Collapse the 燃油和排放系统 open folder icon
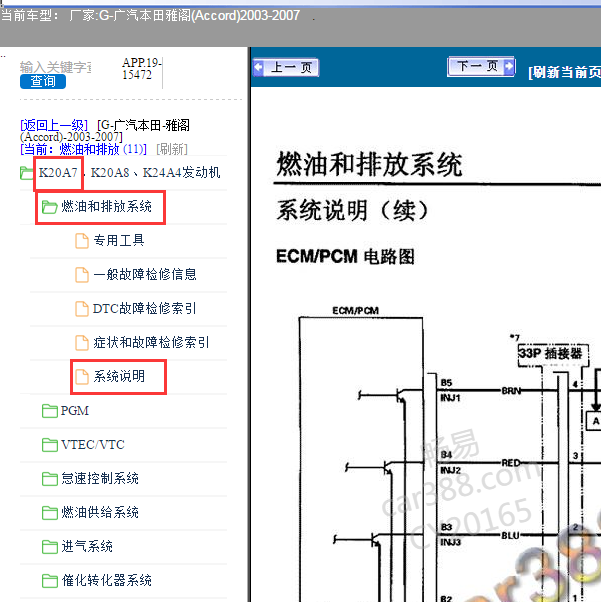Viewport: 601px width, 602px height. point(50,207)
